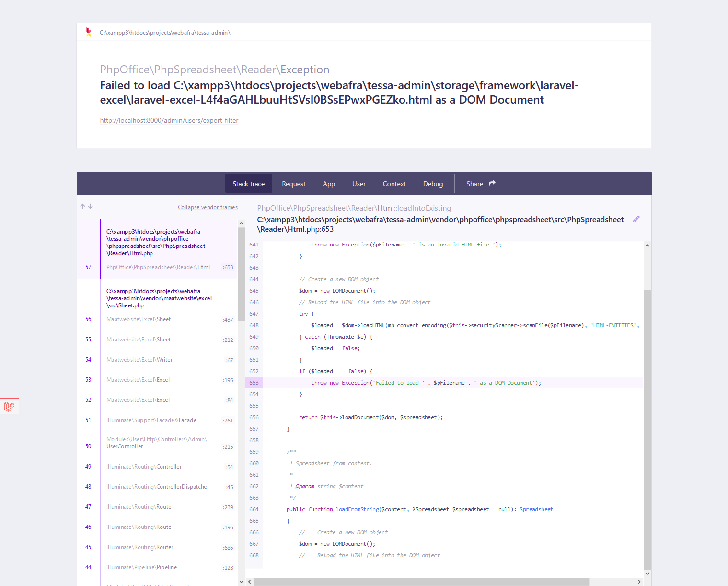Click the project path in header bar
The image size is (728, 586).
(165, 33)
